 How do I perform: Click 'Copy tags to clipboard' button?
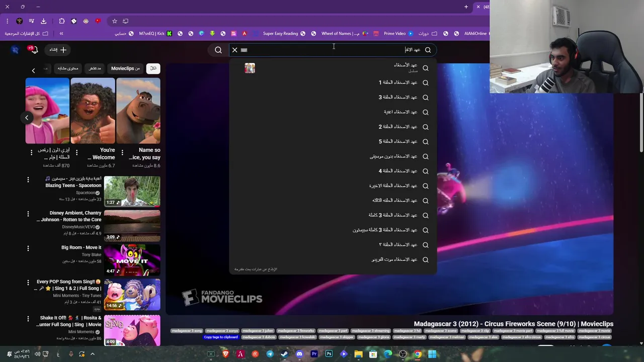220,337
